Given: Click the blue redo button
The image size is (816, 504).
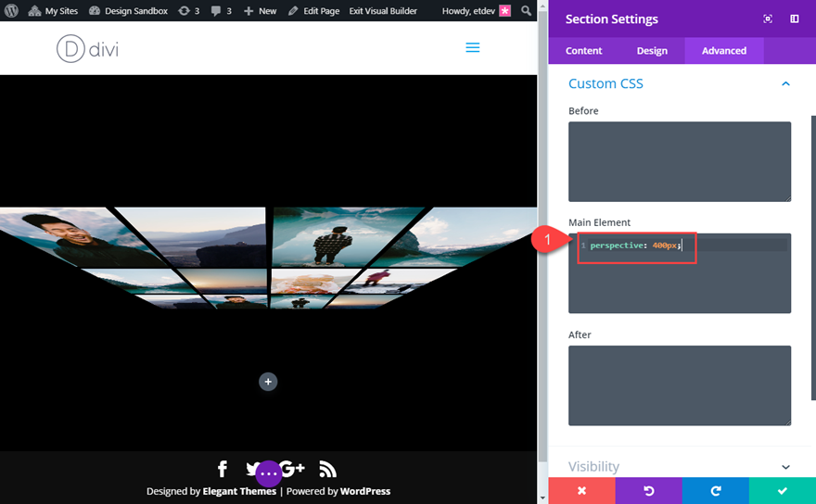Looking at the screenshot, I should click(x=716, y=490).
